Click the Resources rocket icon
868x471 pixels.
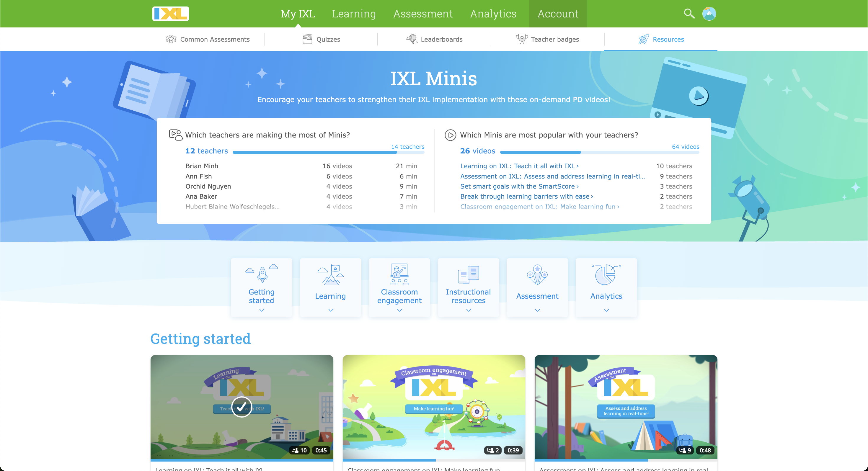(x=644, y=39)
